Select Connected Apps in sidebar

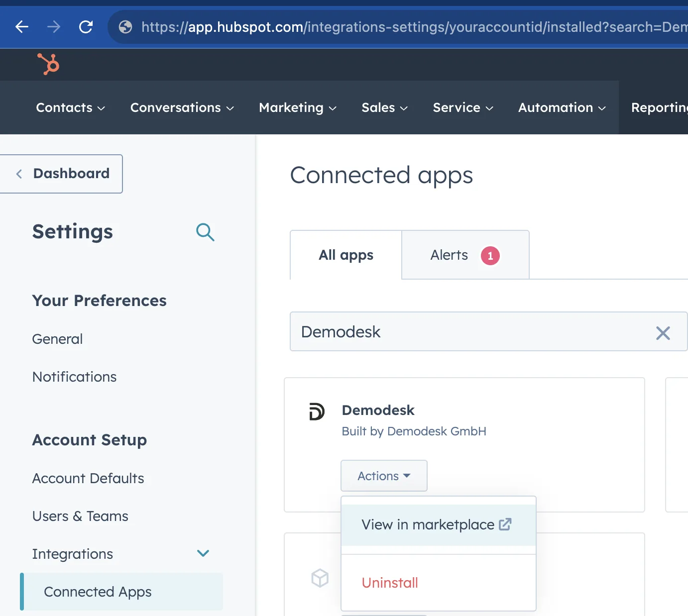pyautogui.click(x=121, y=592)
